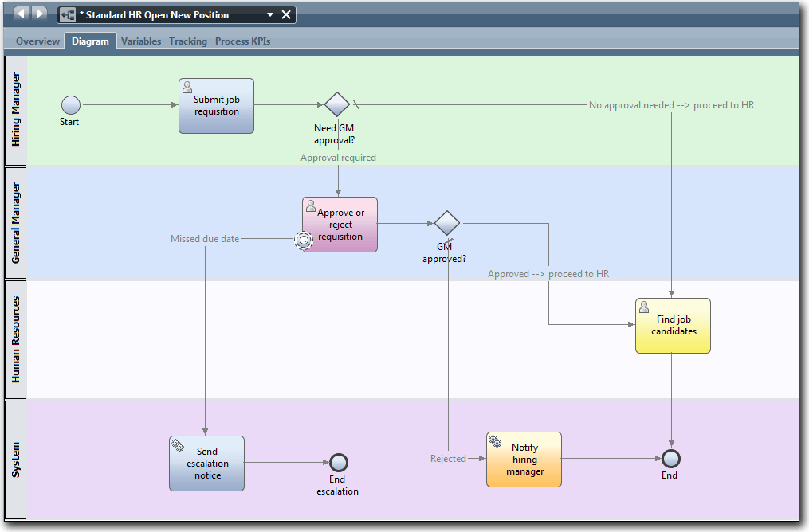Select the service gear icon on Send escalation notice

(x=179, y=443)
